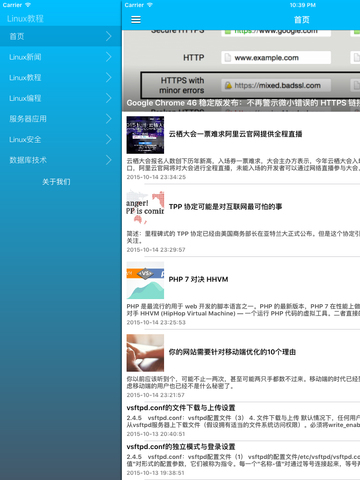Tap the 云栖大会 article thumbnail
Screen dimensions: 360x480
pyautogui.click(x=145, y=135)
